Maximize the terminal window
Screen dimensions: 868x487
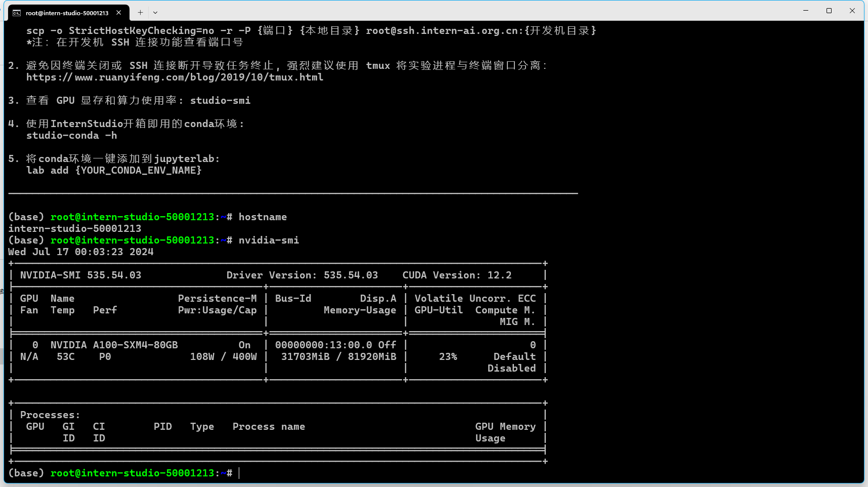coord(829,11)
